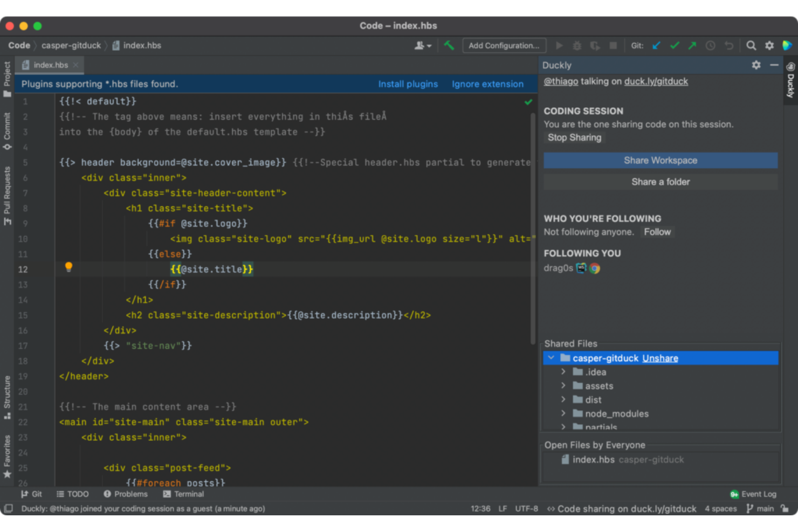Unshare the casper-gitduck folder

(660, 358)
